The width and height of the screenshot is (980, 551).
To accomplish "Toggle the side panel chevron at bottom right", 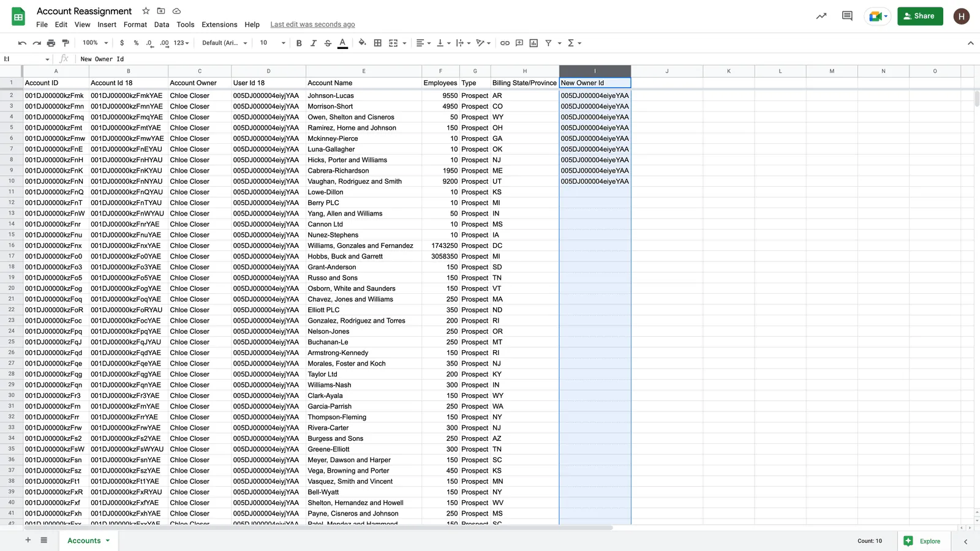I will coord(966,541).
